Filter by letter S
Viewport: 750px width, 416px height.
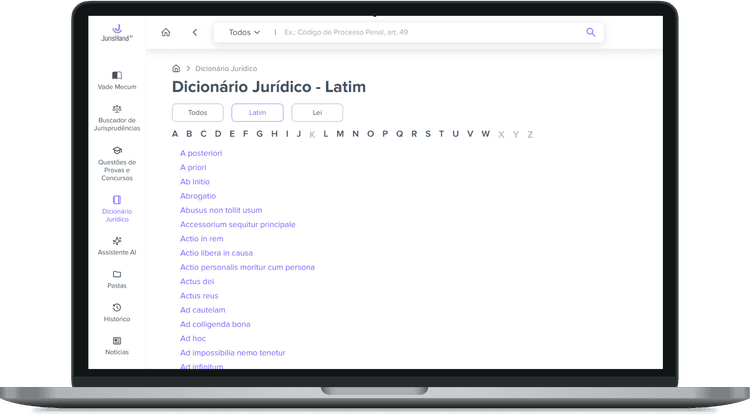tap(428, 134)
